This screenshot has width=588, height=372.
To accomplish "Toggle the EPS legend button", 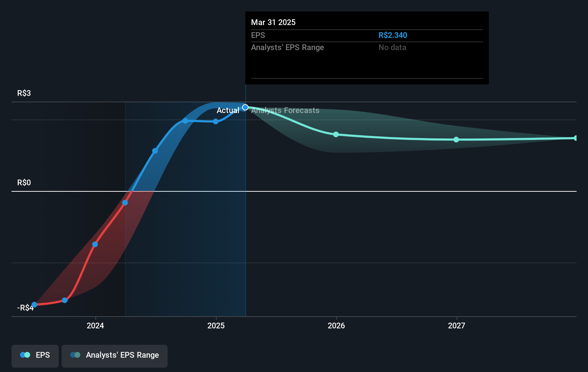I will pyautogui.click(x=35, y=356).
